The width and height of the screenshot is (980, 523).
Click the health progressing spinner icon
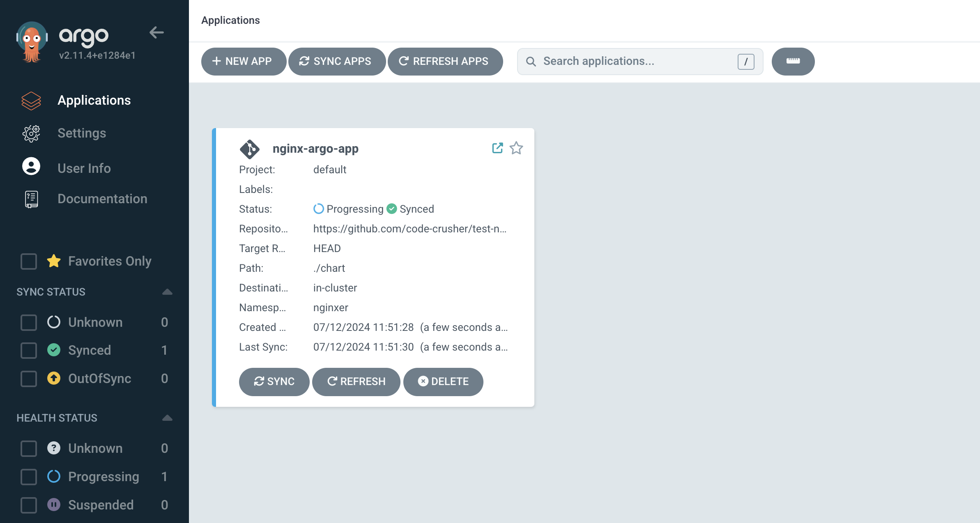coord(54,476)
